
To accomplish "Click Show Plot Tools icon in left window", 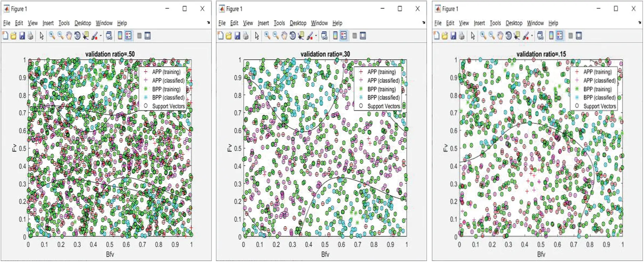I will coord(148,36).
